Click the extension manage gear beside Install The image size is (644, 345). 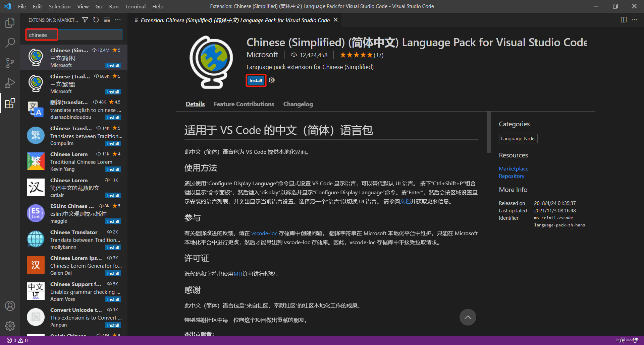[272, 80]
